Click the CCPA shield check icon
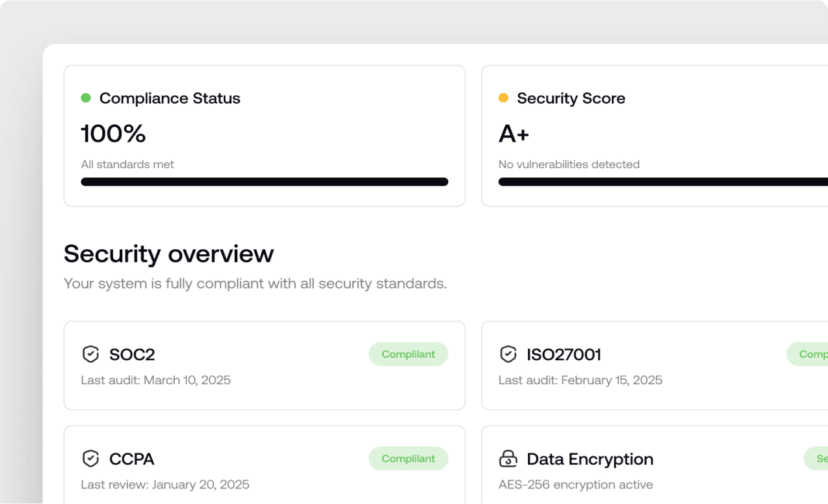Screen dimensions: 828x504 tap(91, 458)
